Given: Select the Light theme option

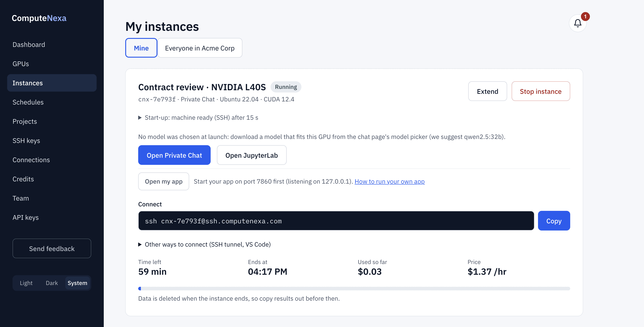Looking at the screenshot, I should click(x=26, y=283).
